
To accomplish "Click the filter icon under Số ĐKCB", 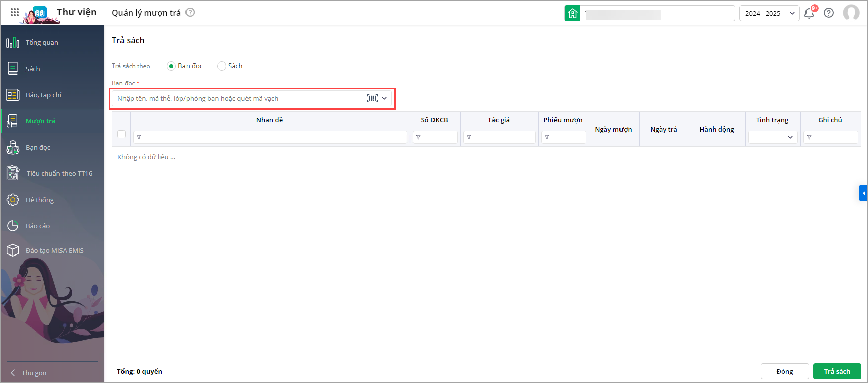I will pos(418,137).
